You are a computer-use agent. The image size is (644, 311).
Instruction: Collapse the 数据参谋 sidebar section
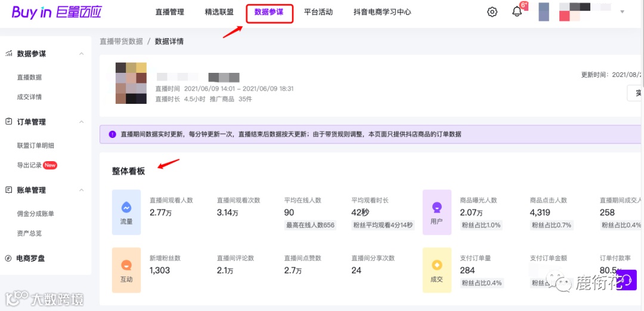pos(81,54)
